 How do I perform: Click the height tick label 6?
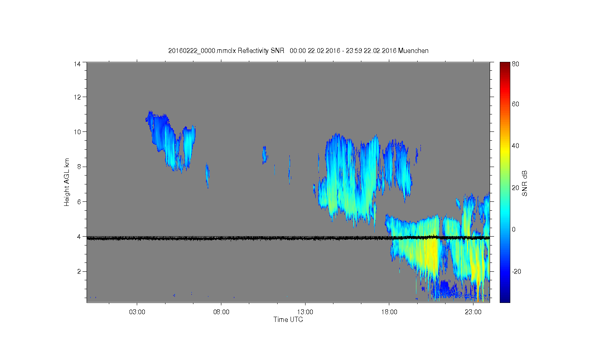(79, 201)
